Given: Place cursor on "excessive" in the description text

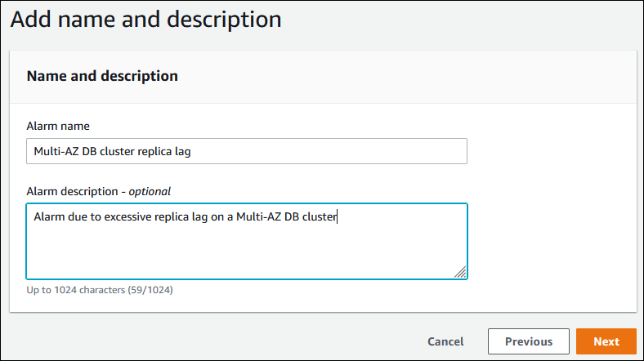Looking at the screenshot, I should 116,216.
